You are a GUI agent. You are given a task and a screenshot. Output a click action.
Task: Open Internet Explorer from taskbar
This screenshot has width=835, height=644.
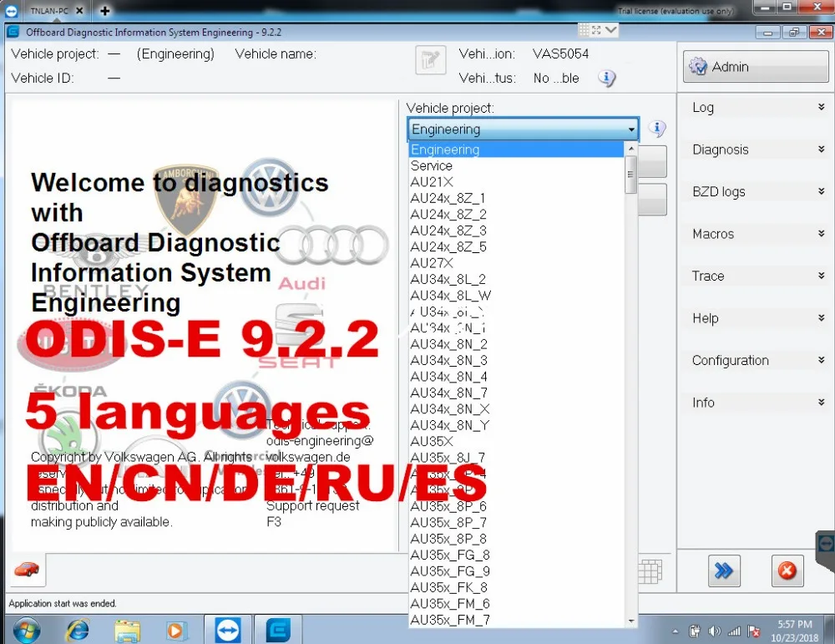[x=77, y=631]
